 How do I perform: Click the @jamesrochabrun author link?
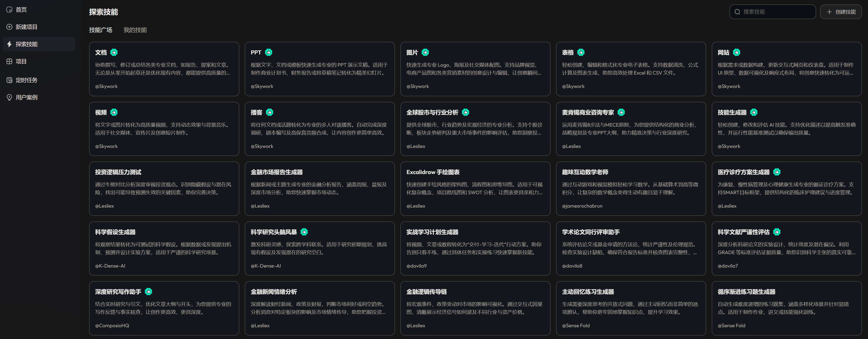582,206
